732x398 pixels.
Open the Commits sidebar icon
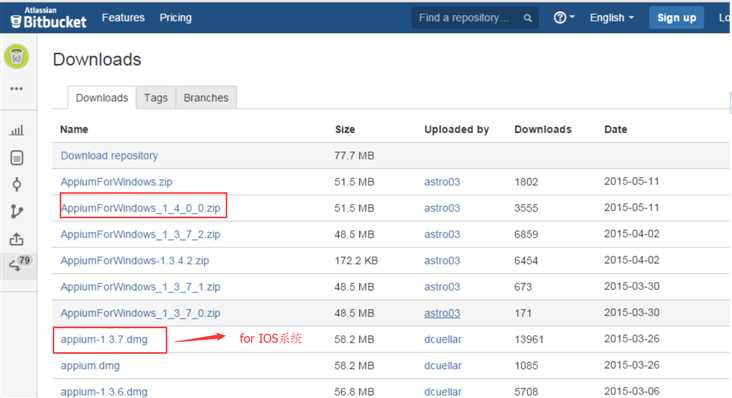pyautogui.click(x=16, y=184)
